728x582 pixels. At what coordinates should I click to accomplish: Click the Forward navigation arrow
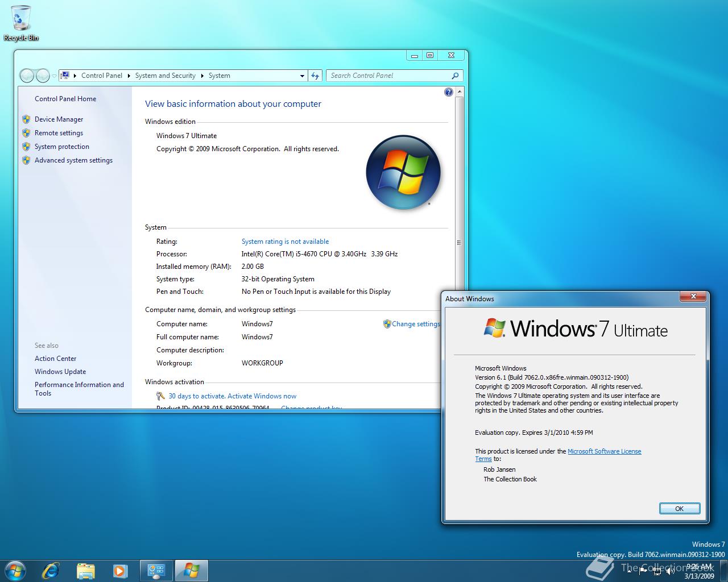pyautogui.click(x=43, y=75)
